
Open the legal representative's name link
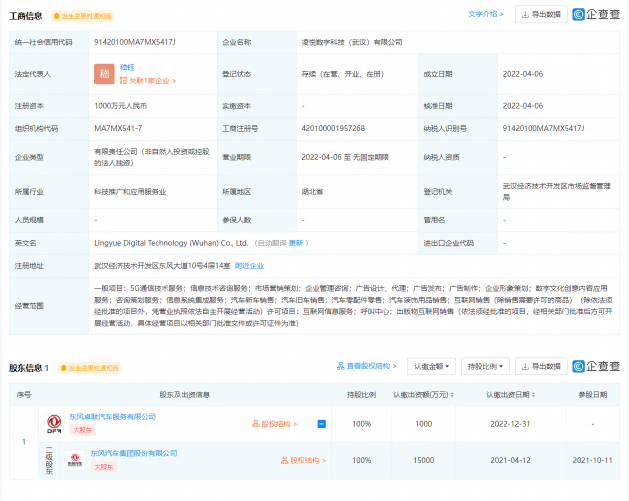(127, 67)
